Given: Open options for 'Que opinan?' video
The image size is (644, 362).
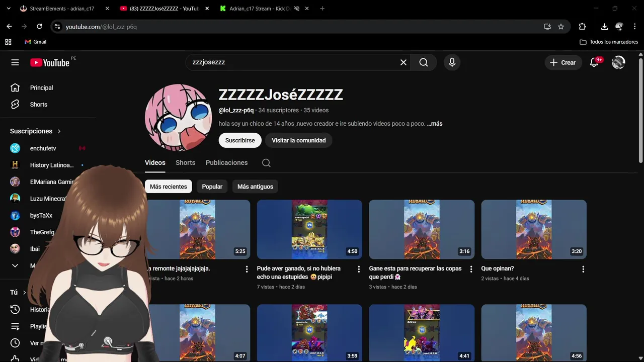Looking at the screenshot, I should click(x=583, y=269).
